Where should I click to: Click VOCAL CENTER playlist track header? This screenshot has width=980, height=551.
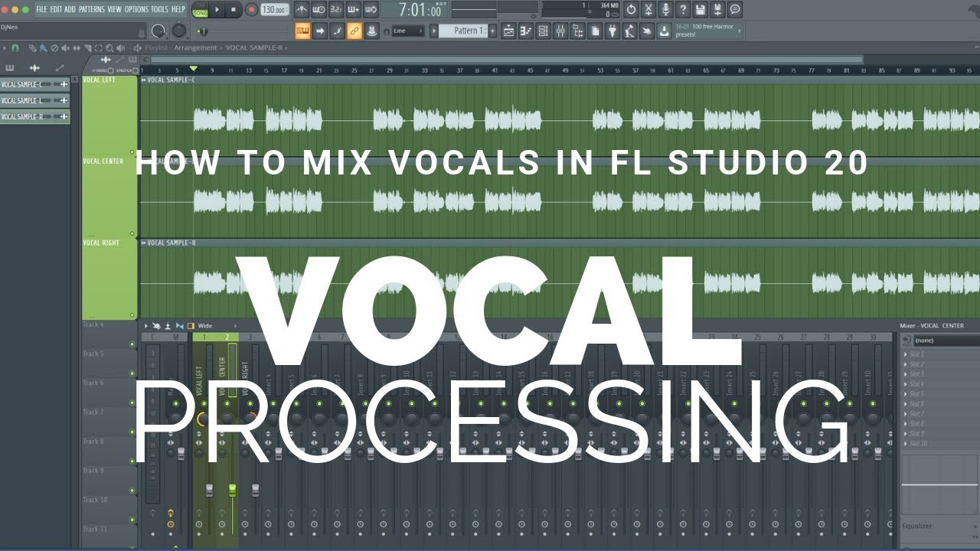pos(109,197)
